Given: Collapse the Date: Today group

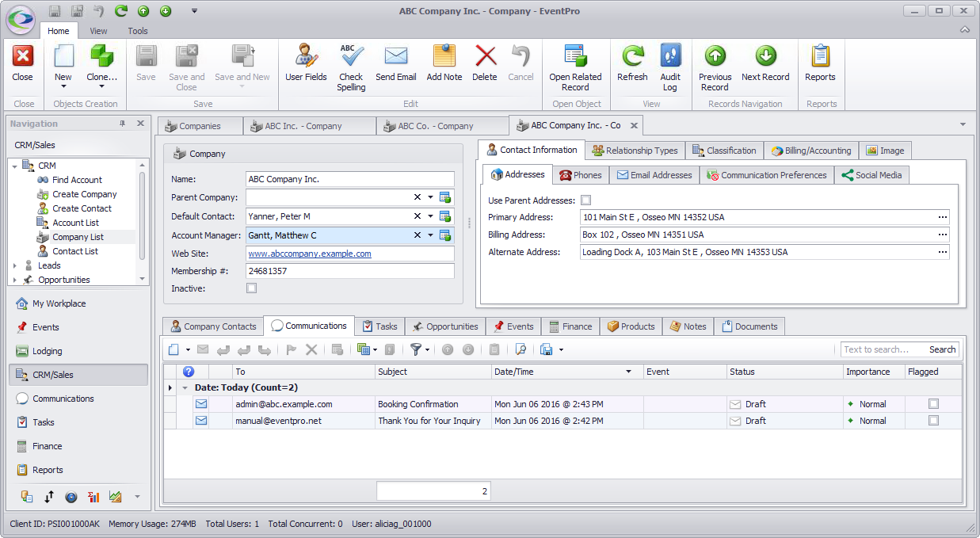Looking at the screenshot, I should (x=185, y=387).
